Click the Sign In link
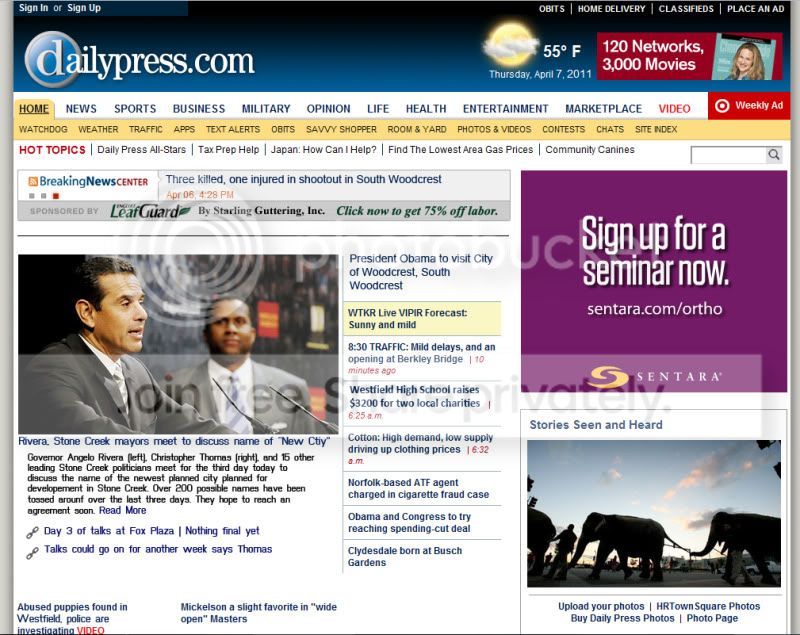800x635 pixels. (x=34, y=8)
